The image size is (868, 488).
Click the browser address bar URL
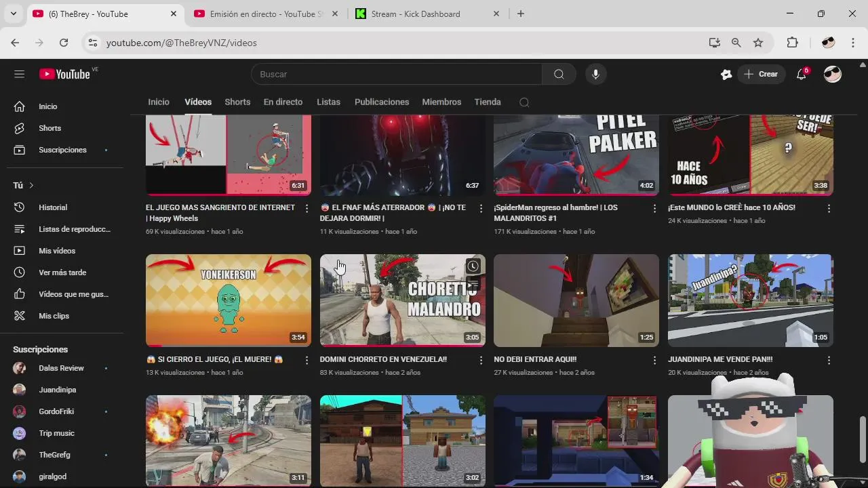(182, 43)
